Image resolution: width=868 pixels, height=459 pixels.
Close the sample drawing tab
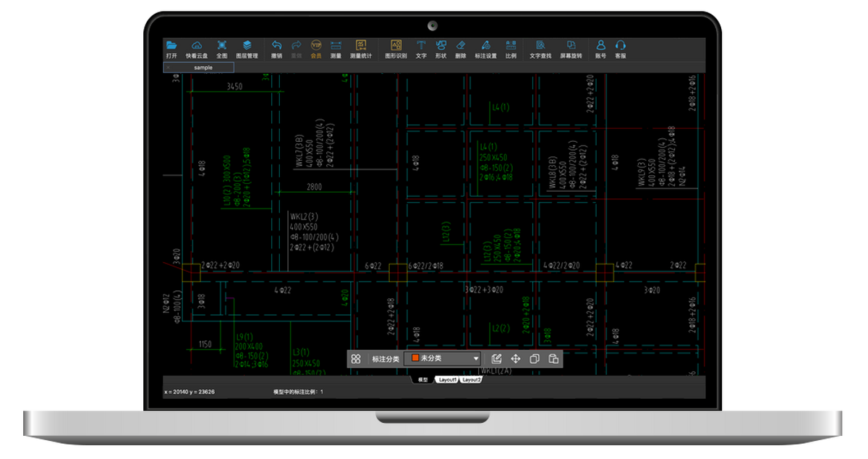tap(169, 67)
